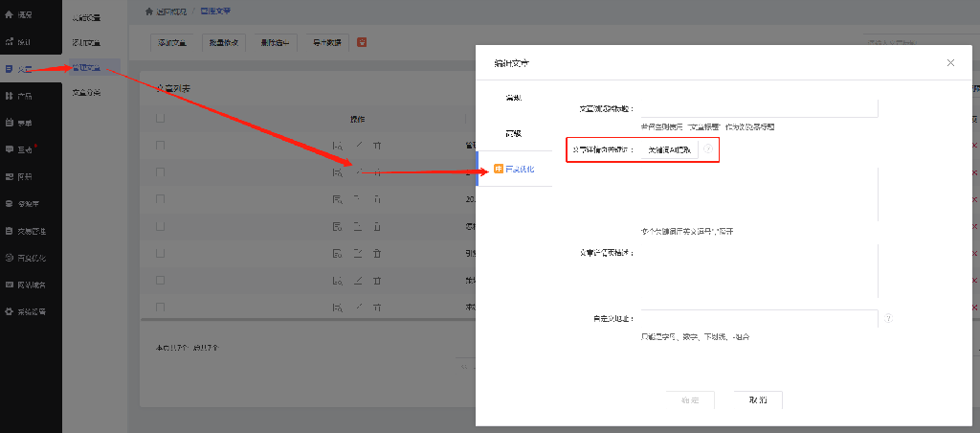The image size is (980, 433).
Task: Switch to the 常规 tab in the dialog
Action: click(514, 98)
